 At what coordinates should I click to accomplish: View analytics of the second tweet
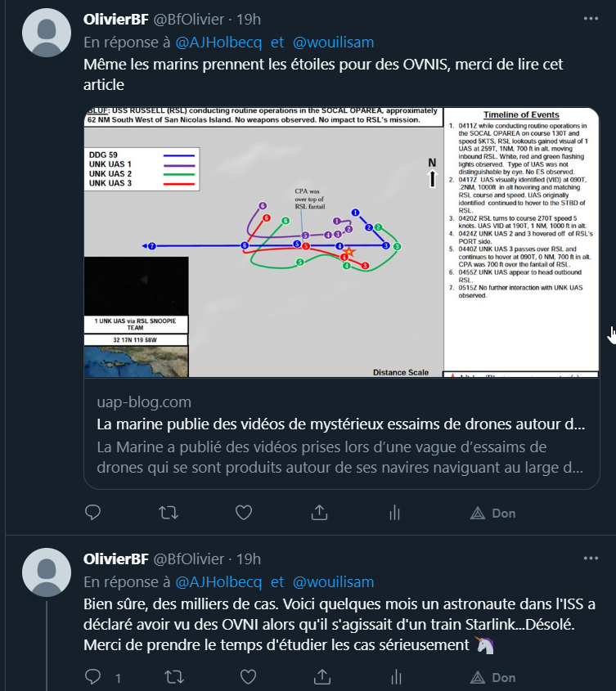(397, 676)
